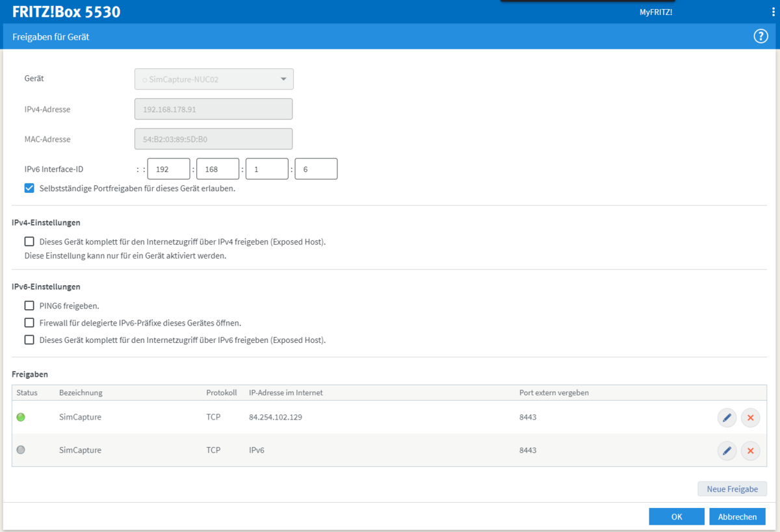Click gray status indicator for IPv6 entry
780x532 pixels.
[x=21, y=450]
